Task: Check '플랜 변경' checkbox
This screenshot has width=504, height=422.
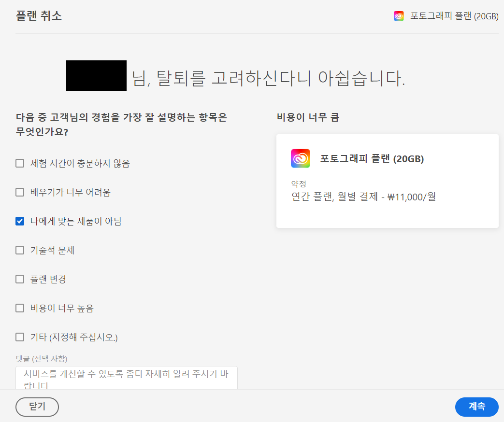Action: [x=20, y=279]
